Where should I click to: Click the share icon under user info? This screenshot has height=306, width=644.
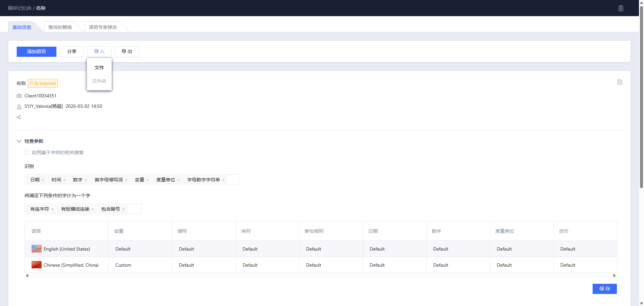tap(19, 117)
